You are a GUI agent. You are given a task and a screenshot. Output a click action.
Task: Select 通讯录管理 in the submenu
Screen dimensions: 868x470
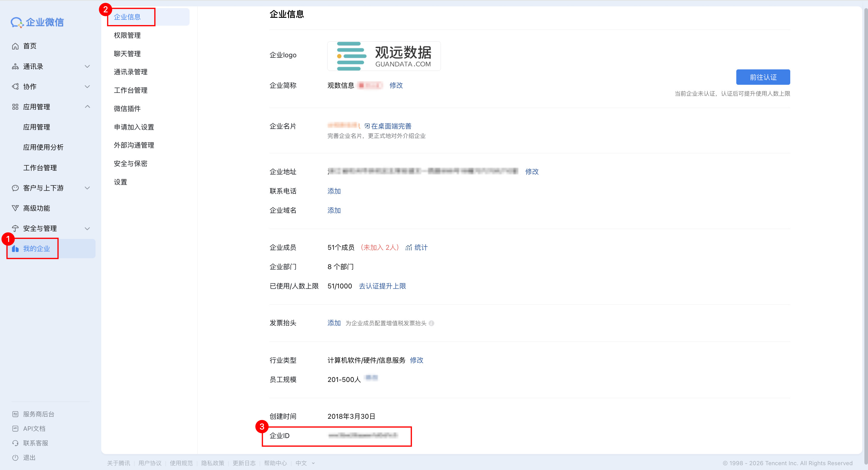point(131,72)
